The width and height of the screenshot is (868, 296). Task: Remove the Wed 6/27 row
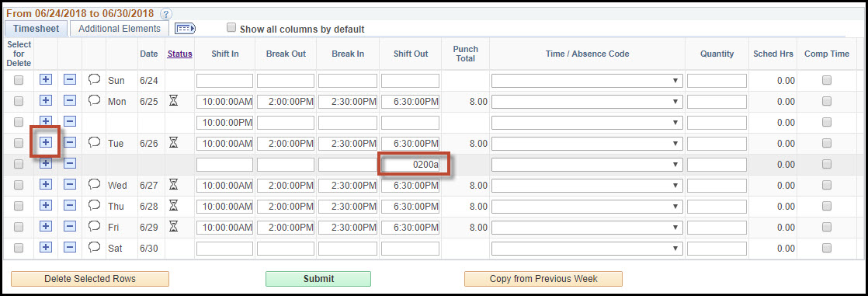pos(70,185)
